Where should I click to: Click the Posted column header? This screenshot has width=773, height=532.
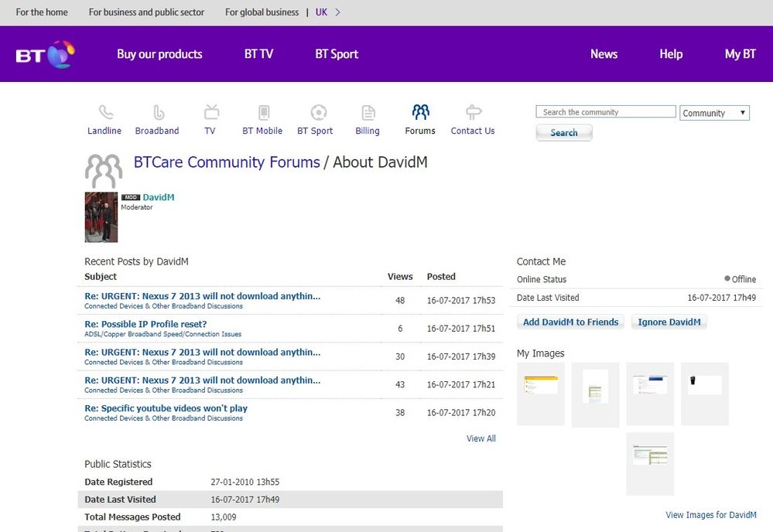(441, 277)
